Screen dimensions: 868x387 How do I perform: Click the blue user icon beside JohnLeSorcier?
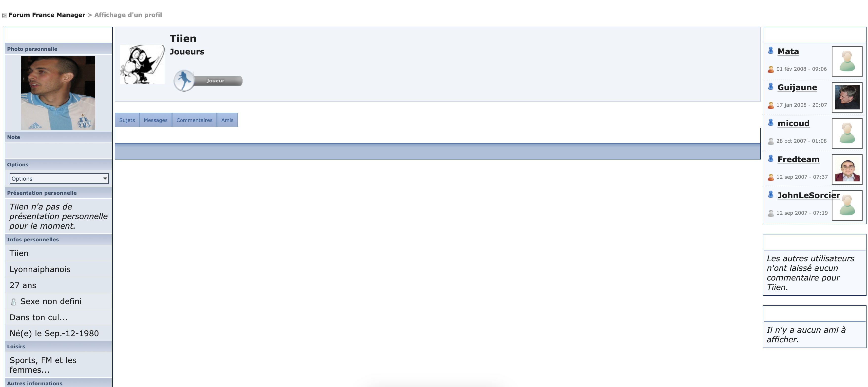pos(771,195)
